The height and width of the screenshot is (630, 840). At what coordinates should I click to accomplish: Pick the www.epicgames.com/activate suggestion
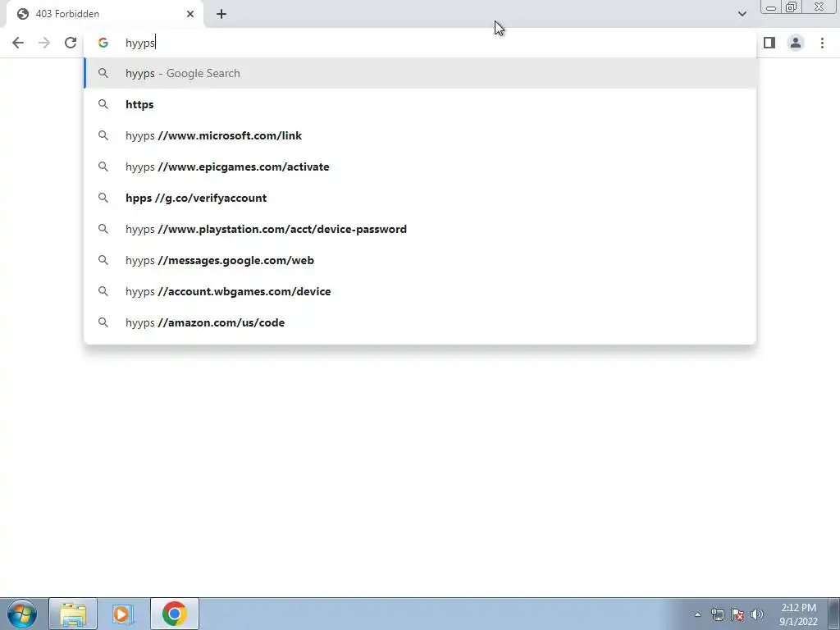click(420, 167)
